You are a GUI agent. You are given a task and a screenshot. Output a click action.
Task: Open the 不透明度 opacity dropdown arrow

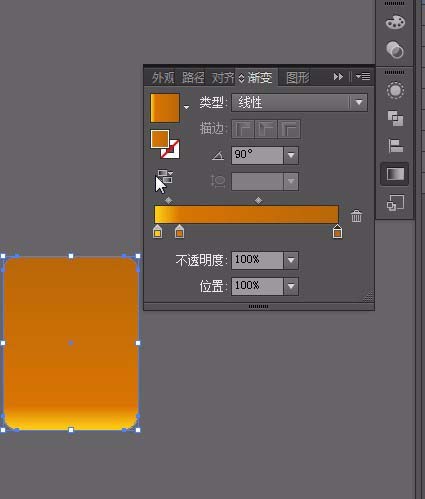291,260
